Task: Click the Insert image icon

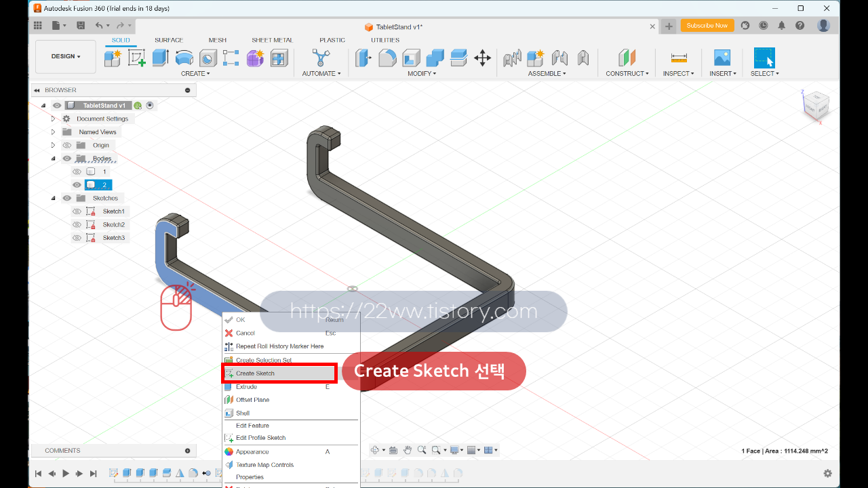Action: [722, 58]
